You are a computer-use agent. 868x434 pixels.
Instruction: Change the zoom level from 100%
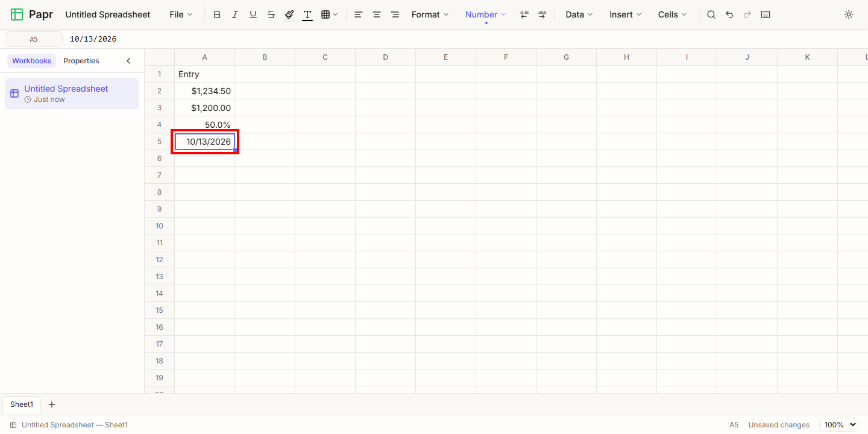click(x=838, y=425)
